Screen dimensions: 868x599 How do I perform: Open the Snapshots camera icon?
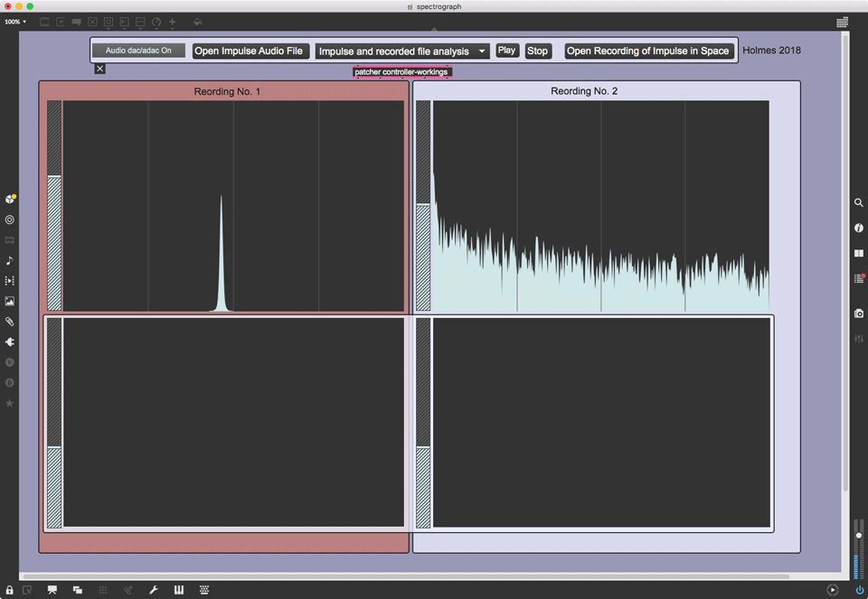(x=859, y=314)
